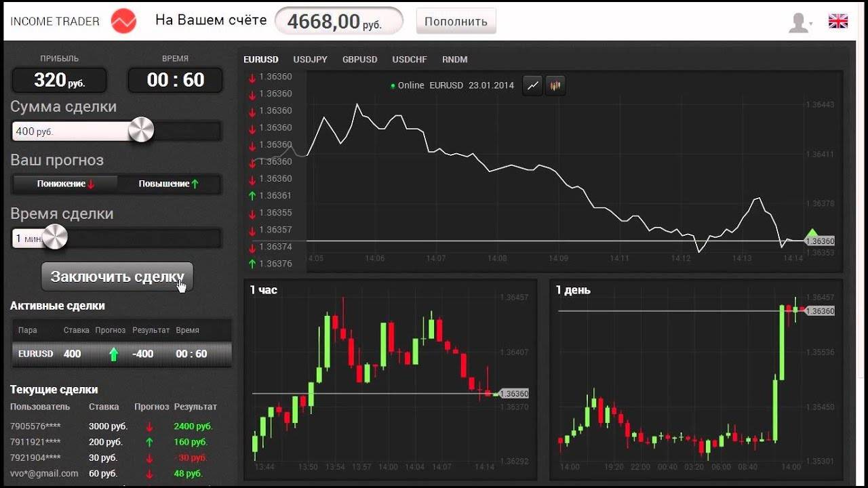Click the 48 руб. result value
The height and width of the screenshot is (488, 868).
tap(188, 474)
